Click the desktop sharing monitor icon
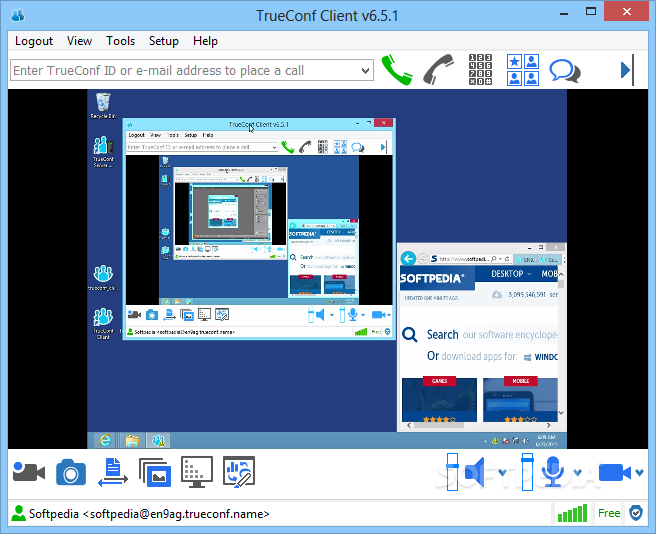 tap(197, 472)
